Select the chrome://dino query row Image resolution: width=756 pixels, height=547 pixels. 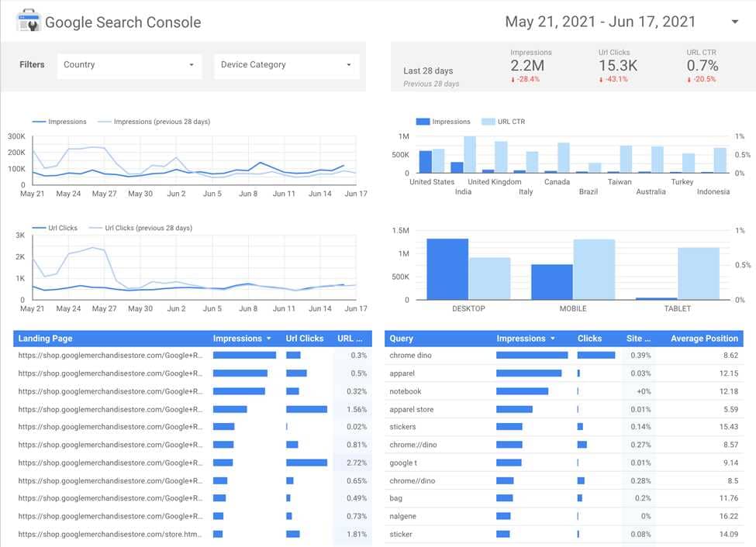coord(564,445)
